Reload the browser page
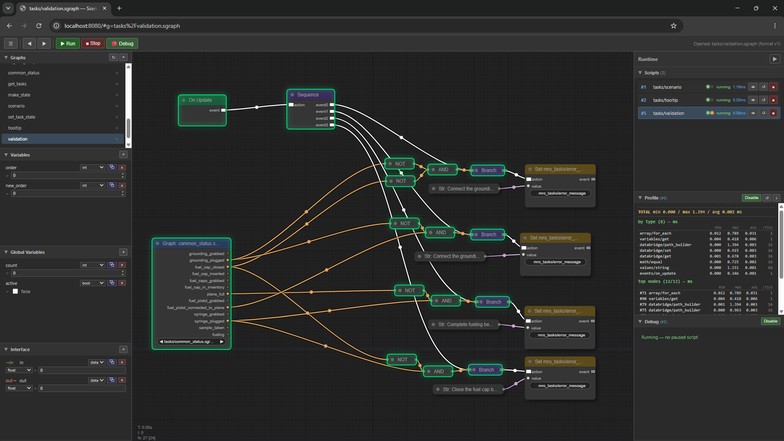The height and width of the screenshot is (441, 784). (38, 26)
